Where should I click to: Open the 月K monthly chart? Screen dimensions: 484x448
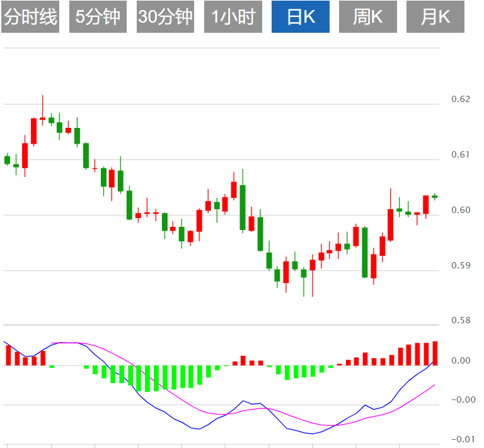(435, 17)
